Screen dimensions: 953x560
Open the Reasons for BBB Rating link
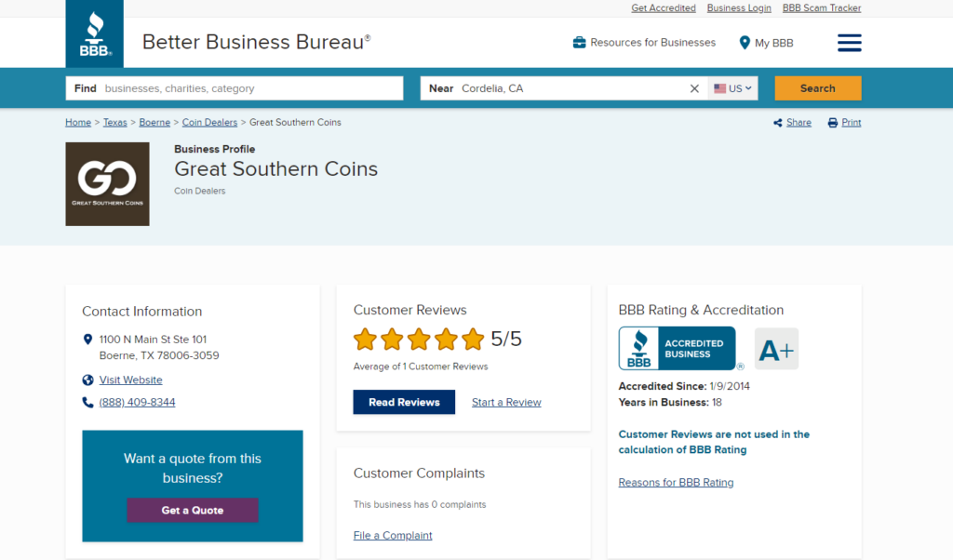pos(676,482)
